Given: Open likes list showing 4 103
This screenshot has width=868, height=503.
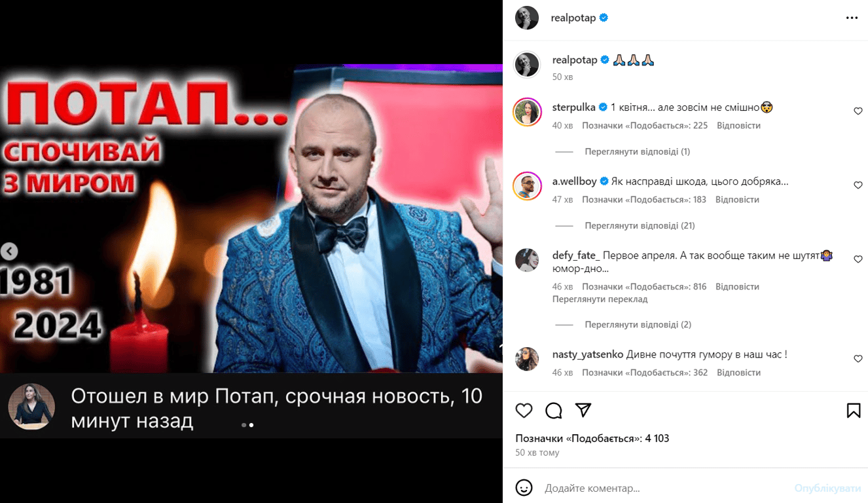Looking at the screenshot, I should point(592,438).
